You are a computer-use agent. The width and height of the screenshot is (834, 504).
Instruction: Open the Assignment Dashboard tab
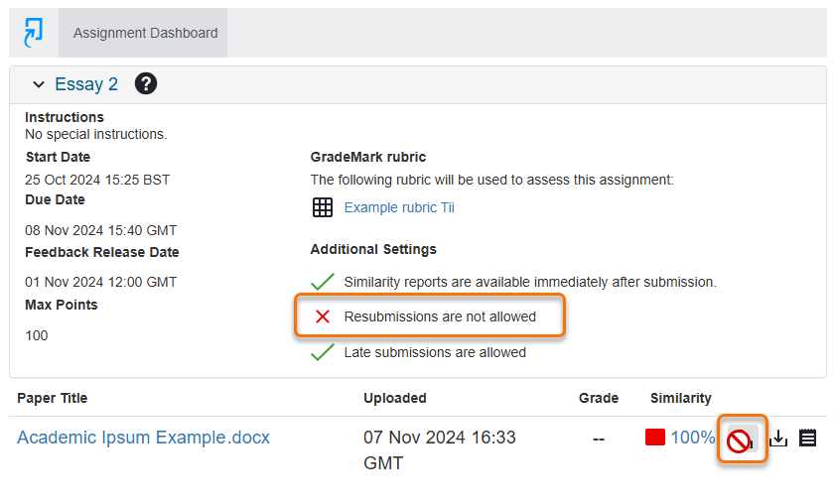(x=145, y=33)
